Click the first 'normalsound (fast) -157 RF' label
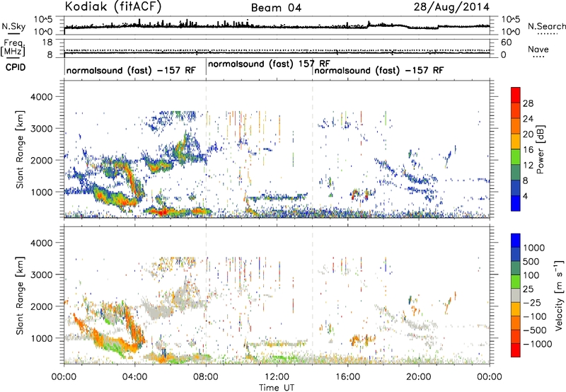Image resolution: width=566 pixels, height=392 pixels. pos(131,70)
